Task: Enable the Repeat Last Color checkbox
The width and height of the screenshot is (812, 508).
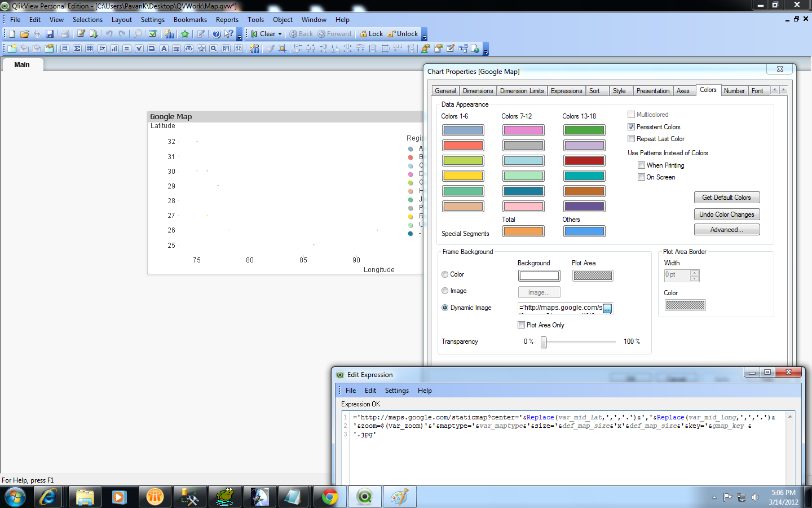Action: (x=632, y=139)
